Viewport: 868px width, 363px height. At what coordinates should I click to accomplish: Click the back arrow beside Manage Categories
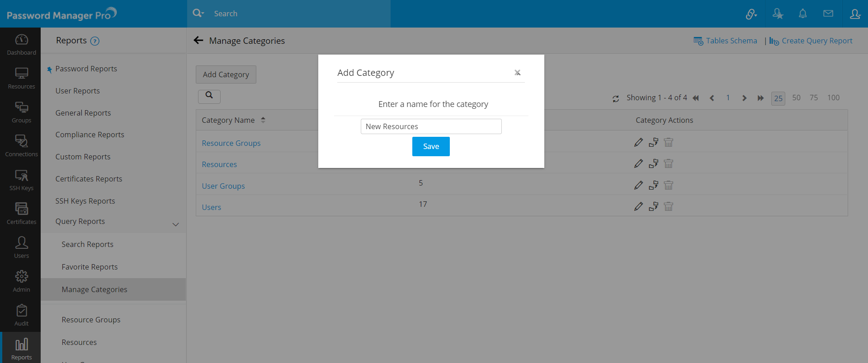coord(198,41)
